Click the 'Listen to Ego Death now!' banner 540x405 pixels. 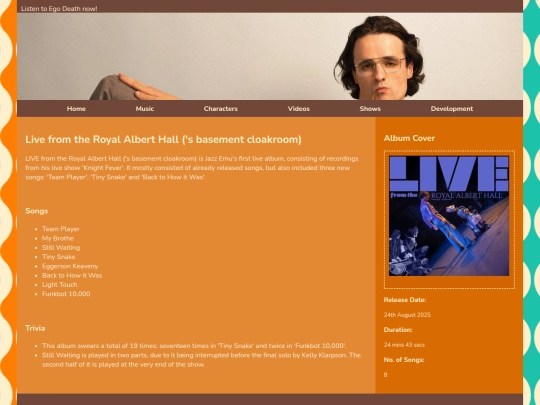click(x=59, y=9)
